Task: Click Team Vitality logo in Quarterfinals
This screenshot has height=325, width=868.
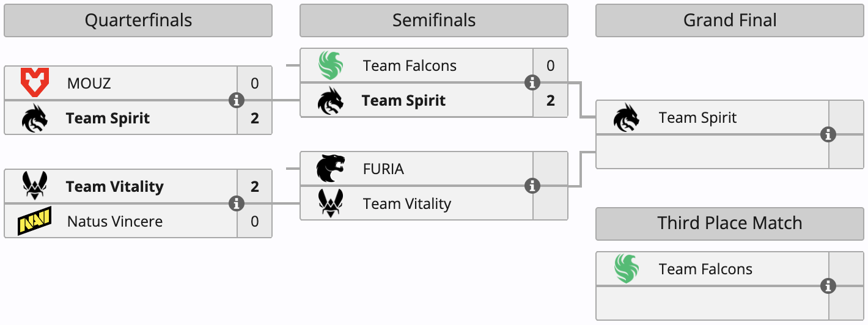Action: [34, 186]
